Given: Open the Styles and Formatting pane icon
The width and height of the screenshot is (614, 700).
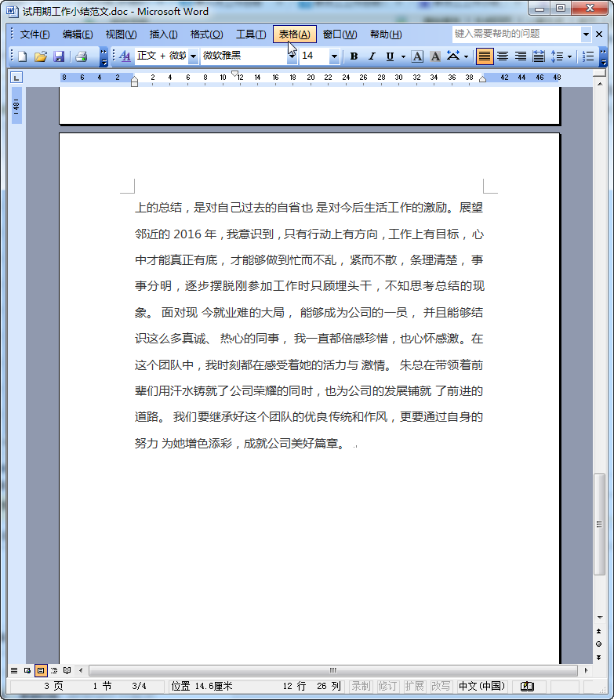Looking at the screenshot, I should point(125,56).
